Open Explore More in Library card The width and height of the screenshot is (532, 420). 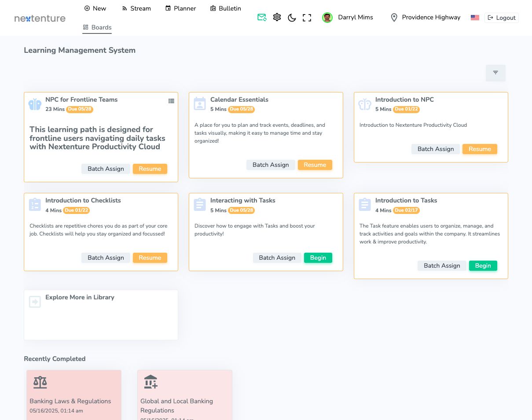101,315
